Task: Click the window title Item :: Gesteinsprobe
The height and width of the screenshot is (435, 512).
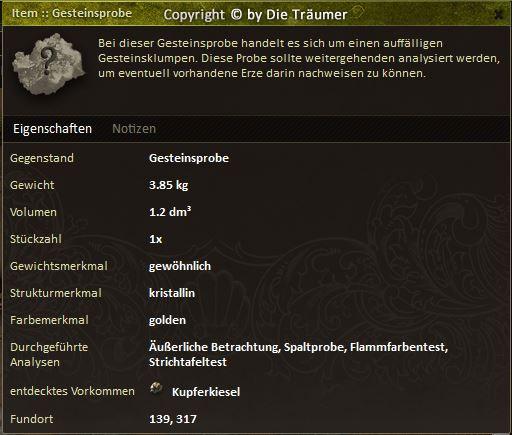Action: [72, 13]
